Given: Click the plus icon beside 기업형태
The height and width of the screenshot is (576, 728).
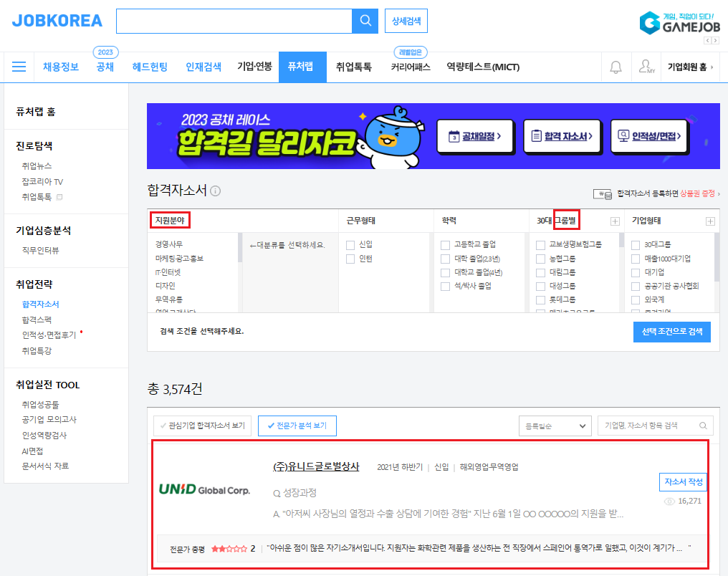Looking at the screenshot, I should click(710, 221).
